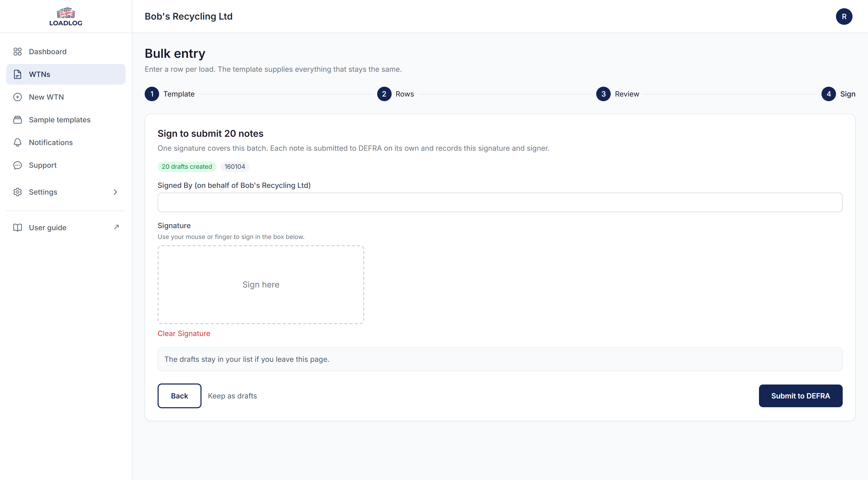
Task: Click the Bob's Recycling Ltd header title
Action: click(188, 17)
